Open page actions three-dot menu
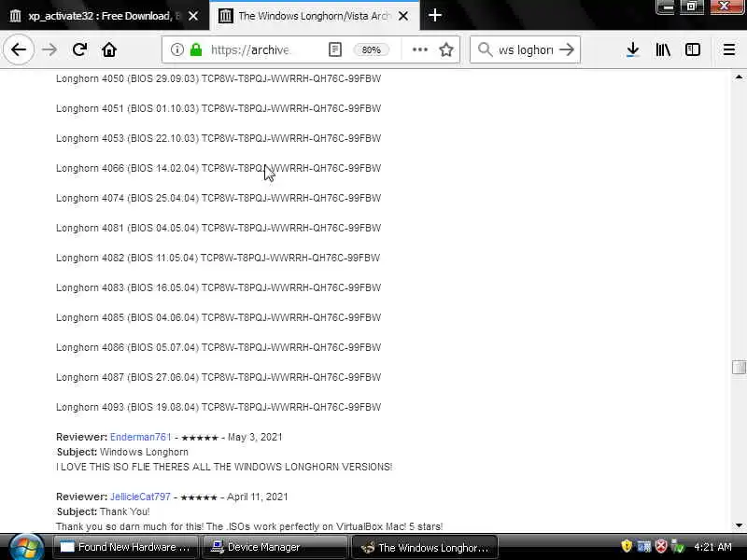Image resolution: width=747 pixels, height=560 pixels. click(419, 49)
